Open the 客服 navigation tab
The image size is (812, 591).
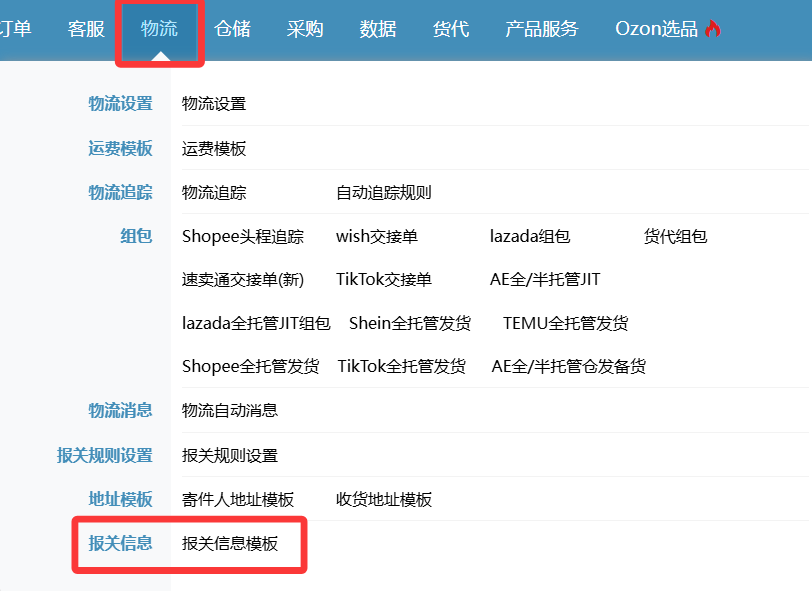click(x=86, y=29)
